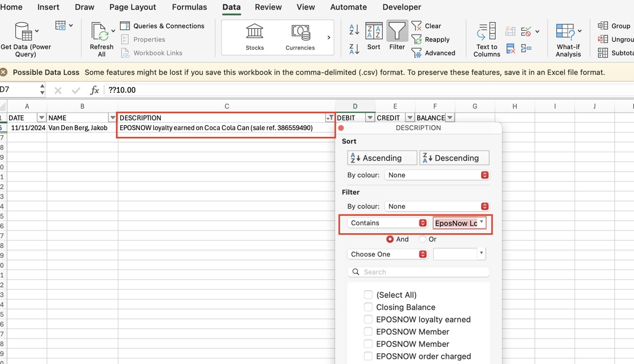
Task: Cancel the formula bar entry
Action: (58, 90)
